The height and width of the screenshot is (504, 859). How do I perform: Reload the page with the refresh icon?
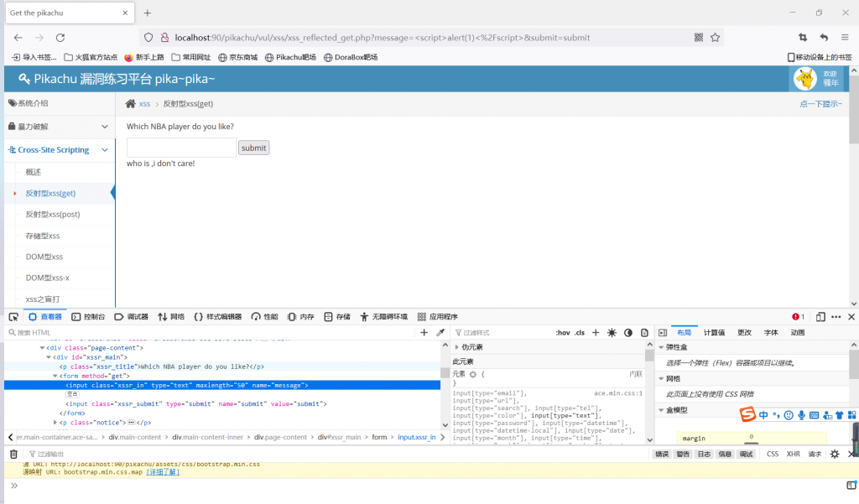point(60,38)
